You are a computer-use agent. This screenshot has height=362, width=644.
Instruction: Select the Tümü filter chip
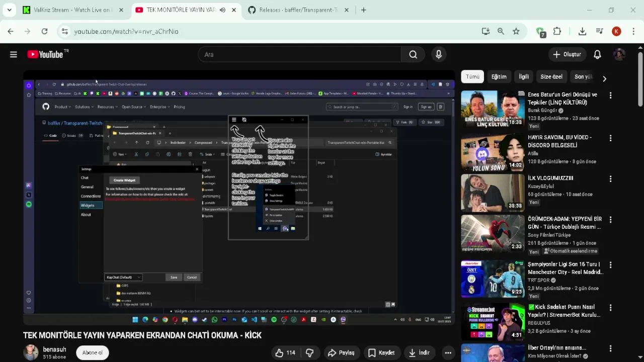(x=472, y=76)
